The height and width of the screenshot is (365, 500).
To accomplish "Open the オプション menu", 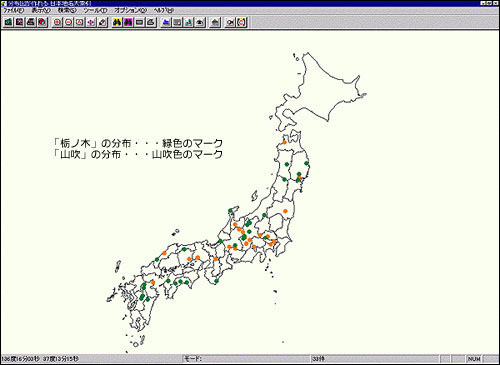I will pyautogui.click(x=130, y=10).
